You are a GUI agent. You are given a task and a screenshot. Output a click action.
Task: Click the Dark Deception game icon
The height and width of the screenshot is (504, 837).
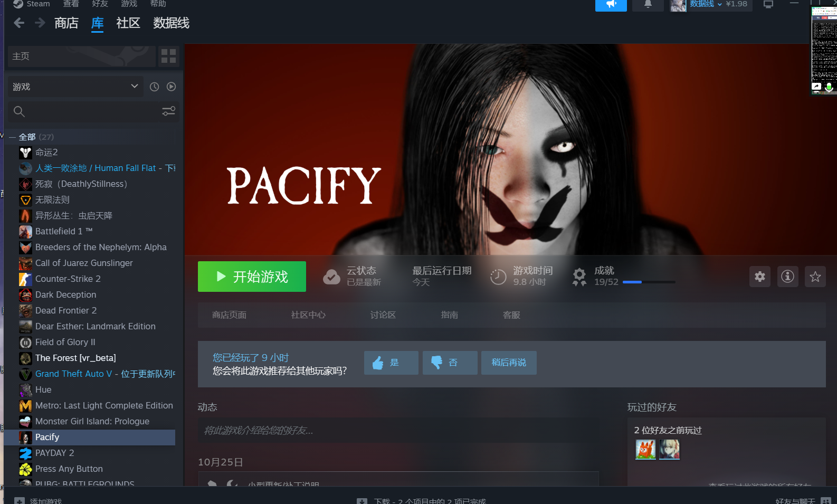pyautogui.click(x=25, y=295)
